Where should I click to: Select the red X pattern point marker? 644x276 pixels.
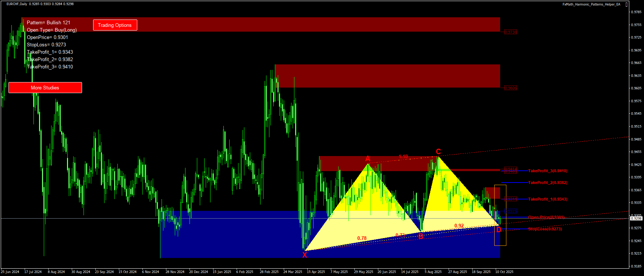coord(305,255)
